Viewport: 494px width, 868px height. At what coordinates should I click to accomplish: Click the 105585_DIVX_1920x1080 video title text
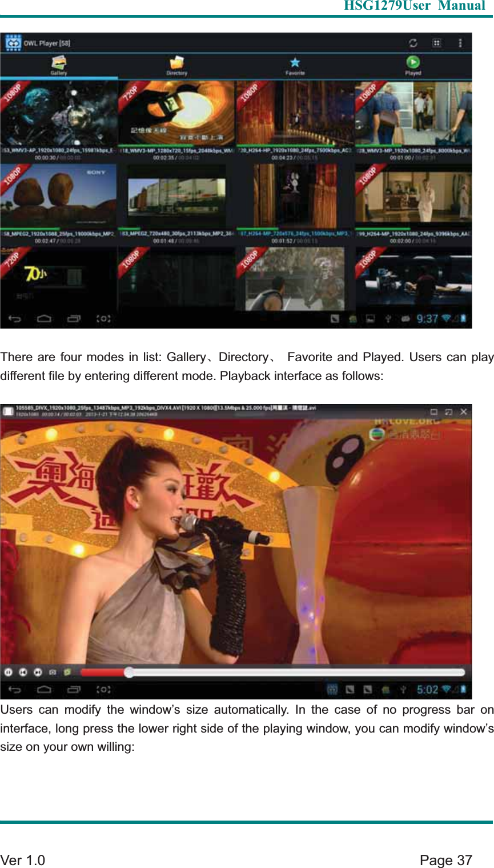(x=166, y=409)
